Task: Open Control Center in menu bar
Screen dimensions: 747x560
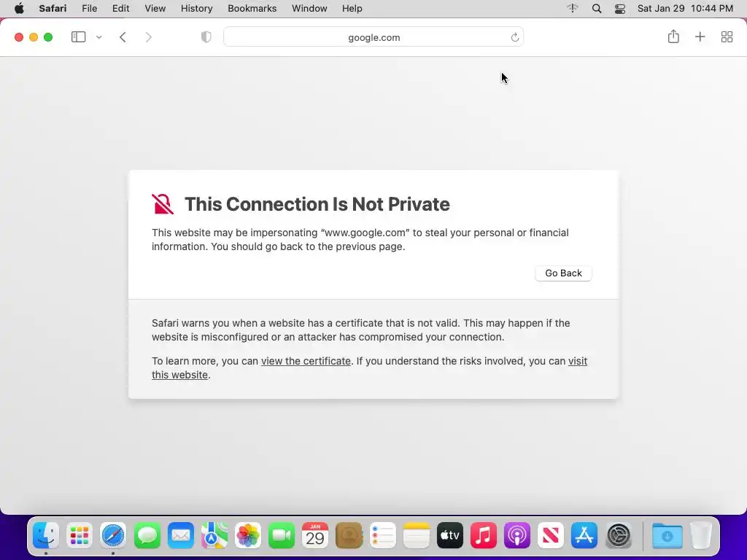Action: coord(620,9)
